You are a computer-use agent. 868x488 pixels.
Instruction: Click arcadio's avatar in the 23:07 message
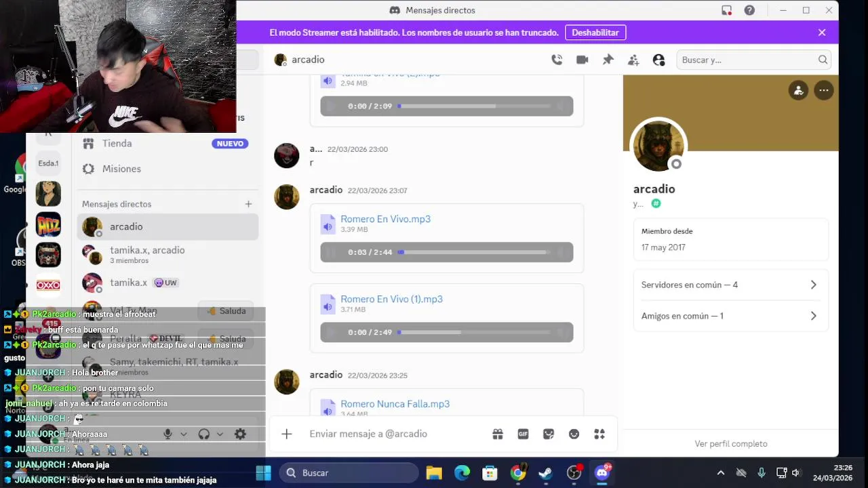click(x=287, y=197)
